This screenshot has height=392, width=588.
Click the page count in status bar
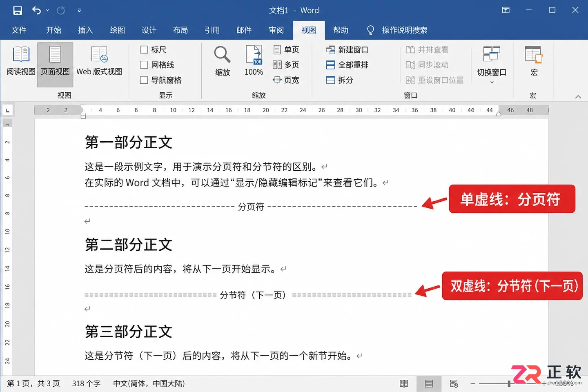coord(33,383)
